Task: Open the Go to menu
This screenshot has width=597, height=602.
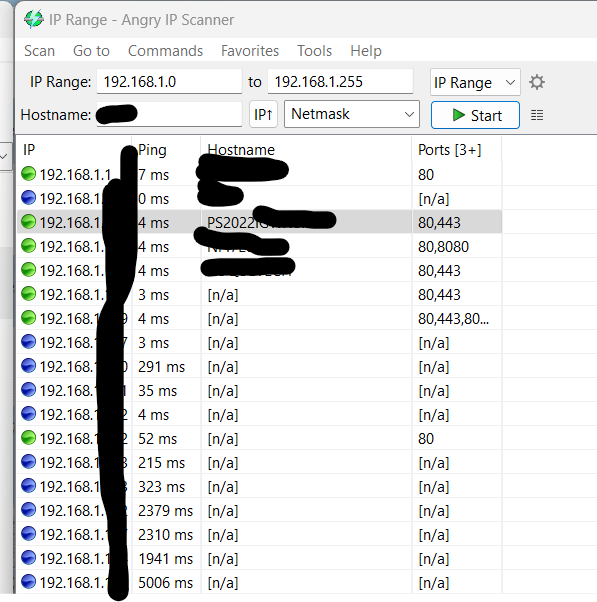Action: click(91, 51)
